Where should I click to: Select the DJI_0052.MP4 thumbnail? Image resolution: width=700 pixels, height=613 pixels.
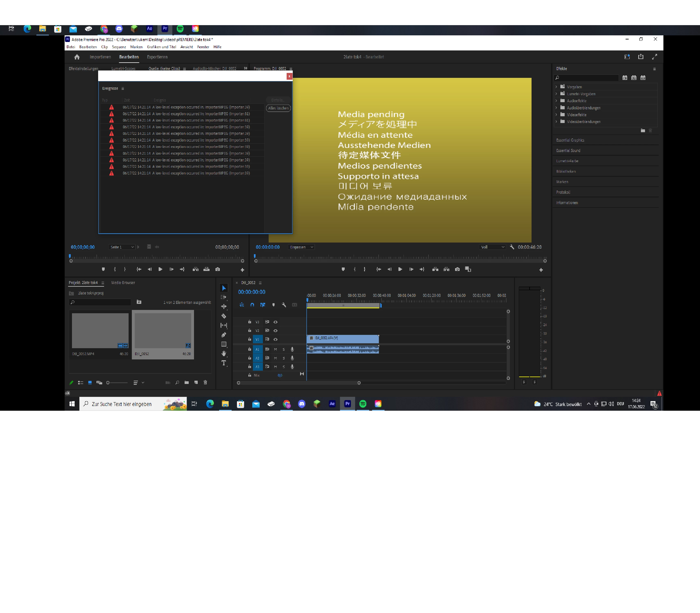click(x=100, y=330)
